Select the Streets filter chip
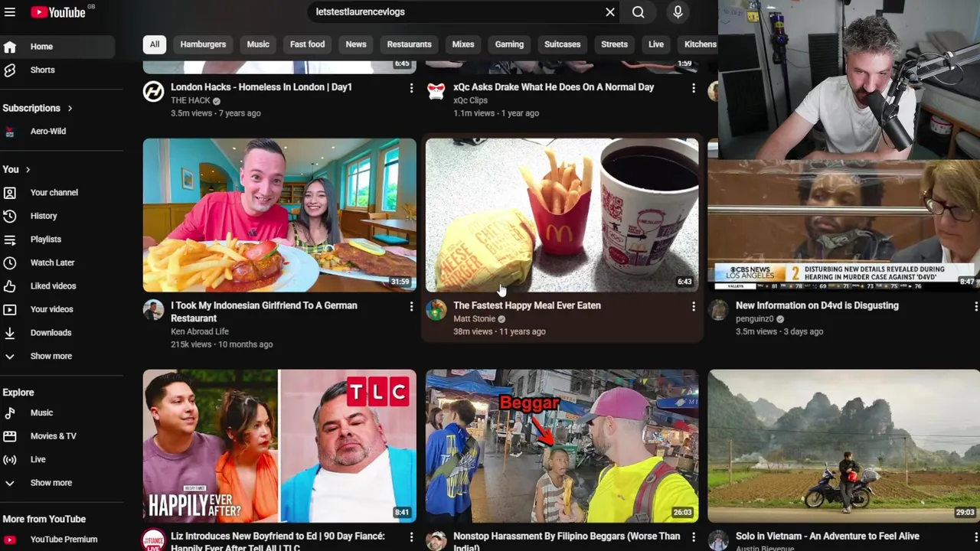The width and height of the screenshot is (980, 551). (x=614, y=44)
